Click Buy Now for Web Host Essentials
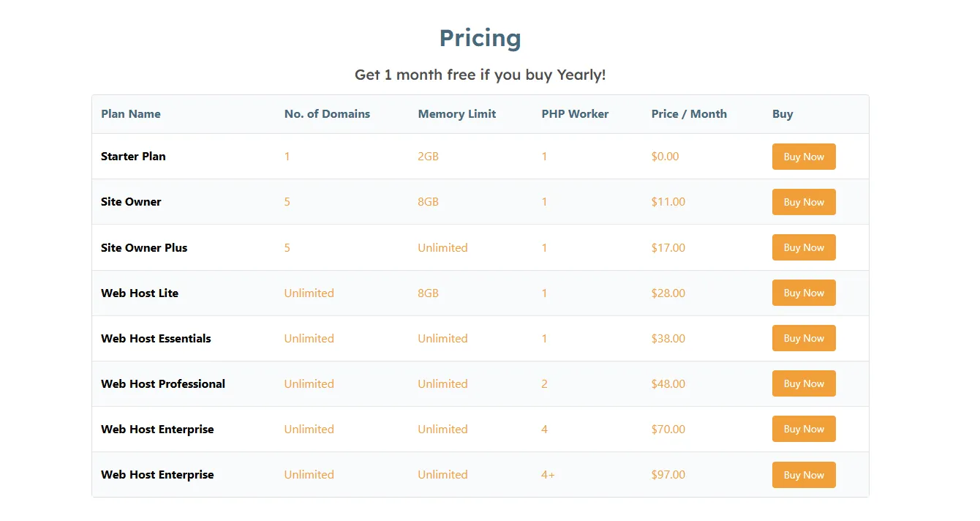This screenshot has height=521, width=980. click(804, 338)
